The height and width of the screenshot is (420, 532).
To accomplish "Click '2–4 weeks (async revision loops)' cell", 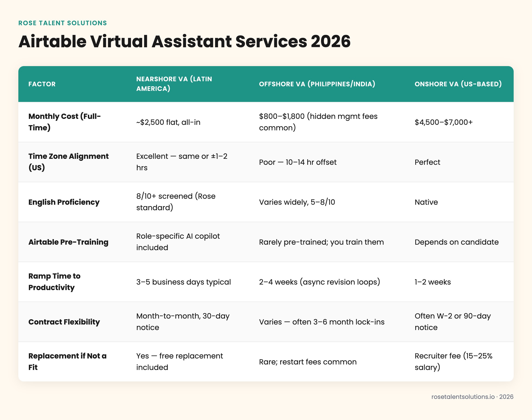I will (319, 282).
